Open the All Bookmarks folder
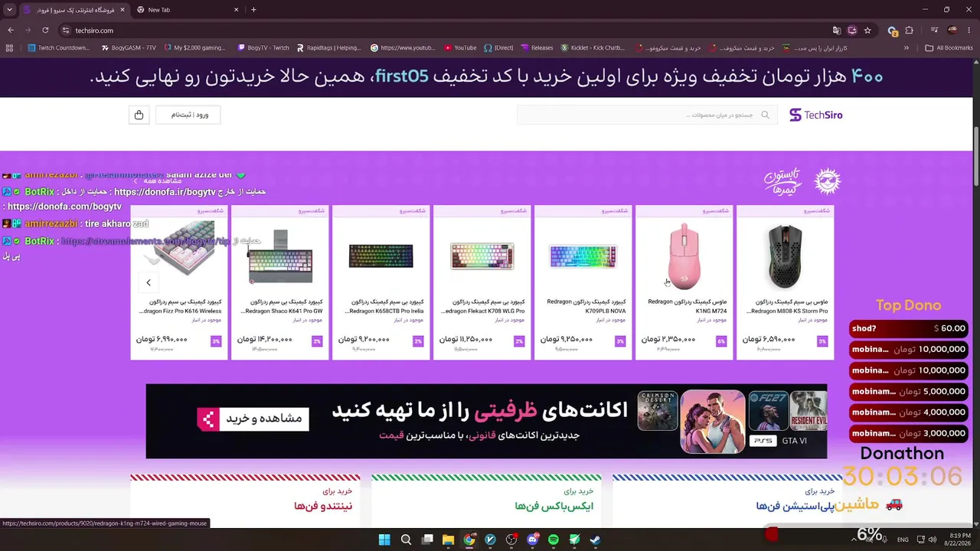This screenshot has height=551, width=980. [949, 47]
